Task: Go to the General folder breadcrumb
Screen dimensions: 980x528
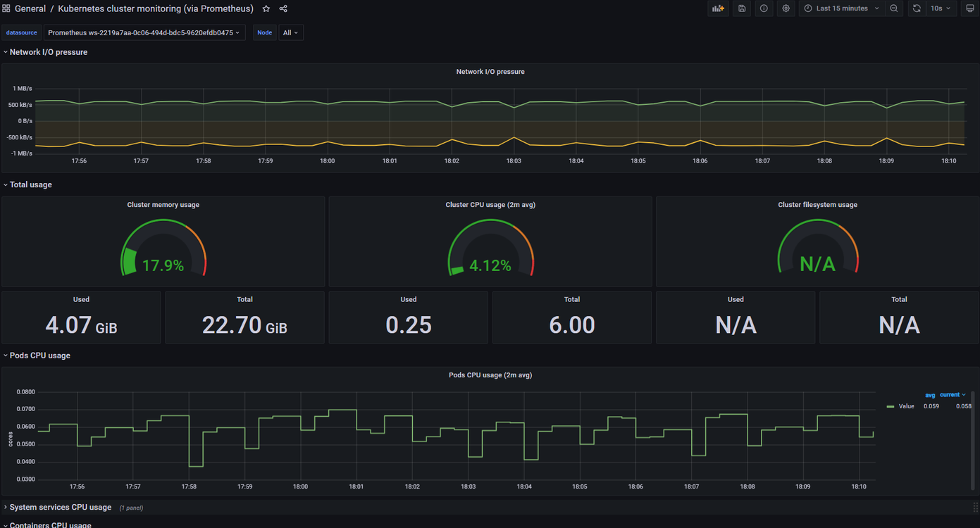Action: pyautogui.click(x=30, y=9)
